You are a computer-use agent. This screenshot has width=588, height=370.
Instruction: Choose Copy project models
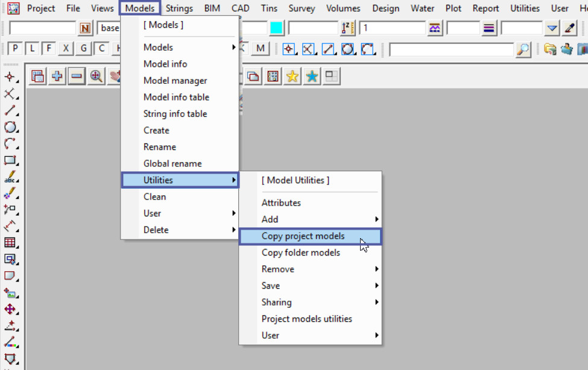coord(311,236)
